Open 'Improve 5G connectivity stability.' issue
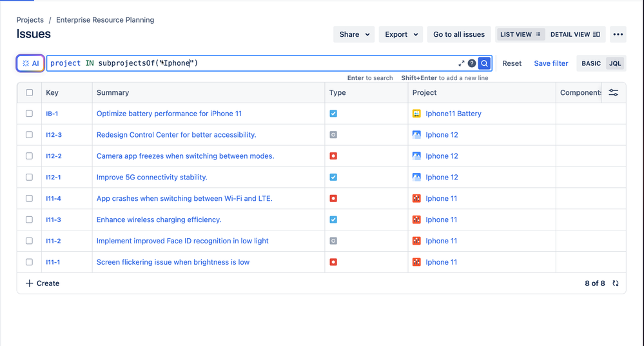This screenshot has height=346, width=644. coord(152,178)
